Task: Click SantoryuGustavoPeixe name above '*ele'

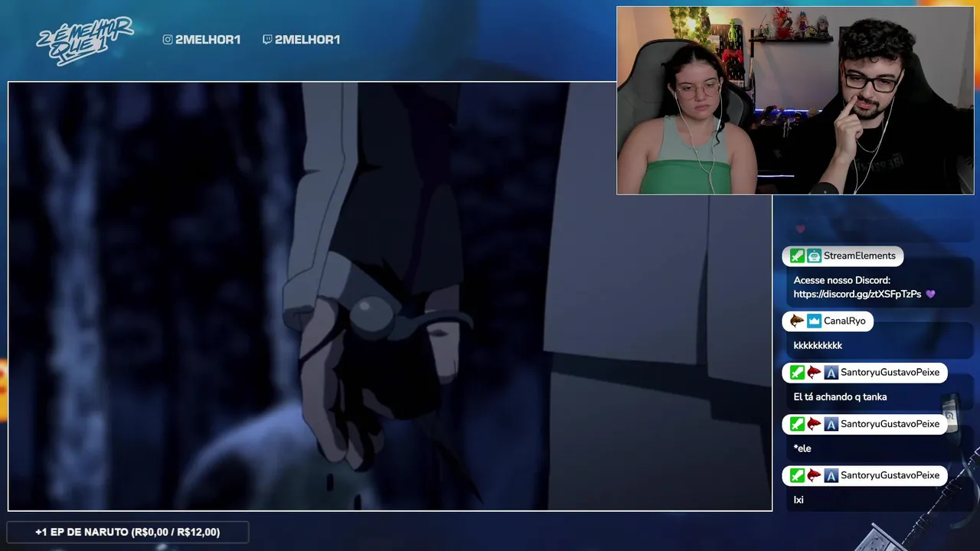Action: point(890,424)
